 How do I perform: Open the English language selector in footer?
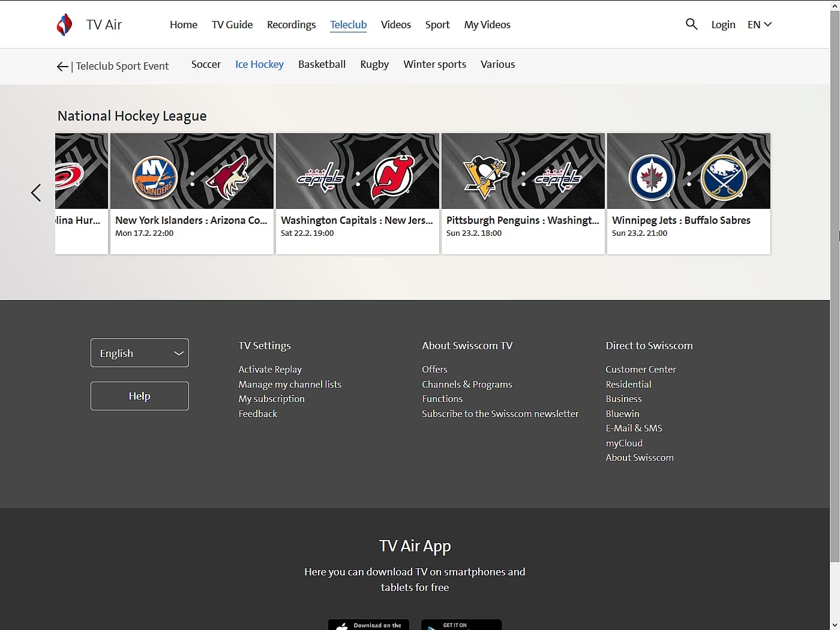pos(139,353)
